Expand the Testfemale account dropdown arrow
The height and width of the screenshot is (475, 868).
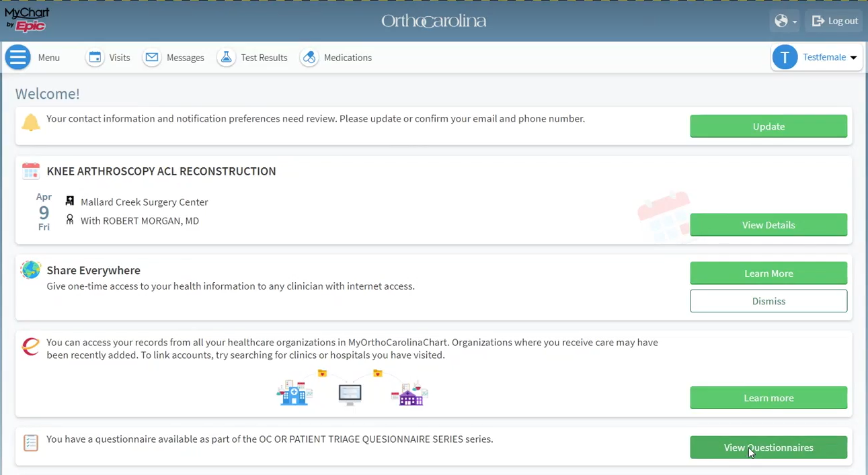[x=854, y=58]
